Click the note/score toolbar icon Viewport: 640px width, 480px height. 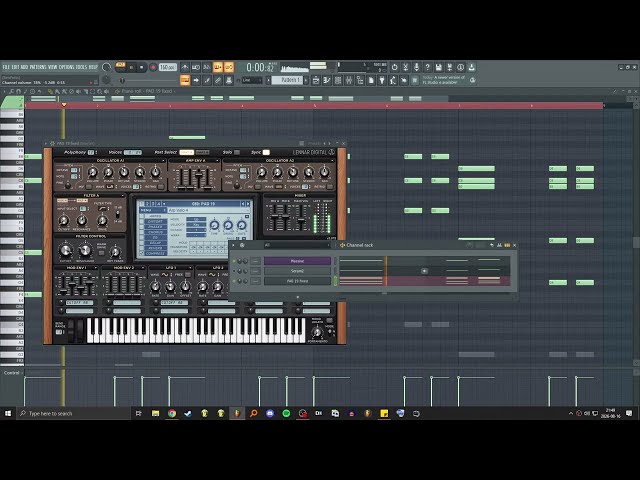pos(207,80)
